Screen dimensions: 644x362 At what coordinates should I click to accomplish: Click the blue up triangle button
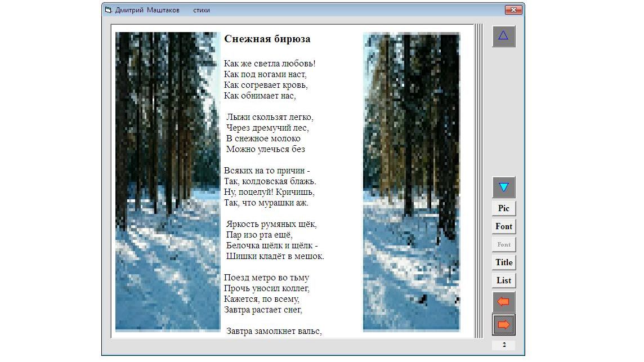(x=503, y=36)
